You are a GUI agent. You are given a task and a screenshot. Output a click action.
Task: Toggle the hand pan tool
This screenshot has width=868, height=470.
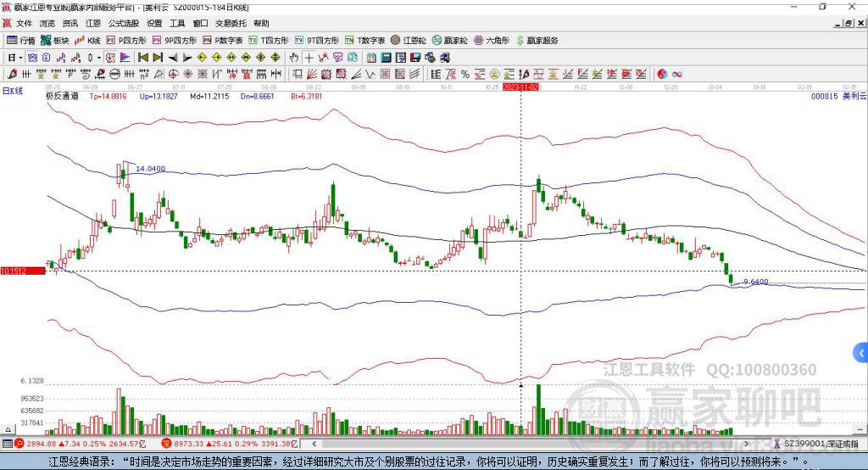pos(294,58)
